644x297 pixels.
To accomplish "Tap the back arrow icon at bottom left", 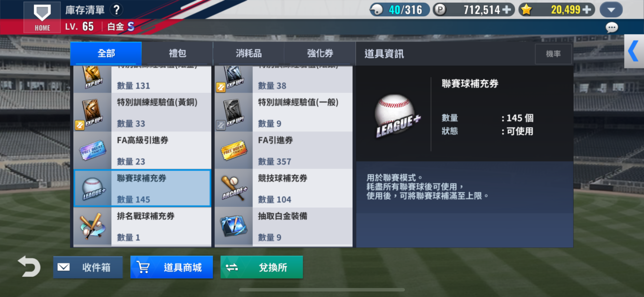I will 29,267.
